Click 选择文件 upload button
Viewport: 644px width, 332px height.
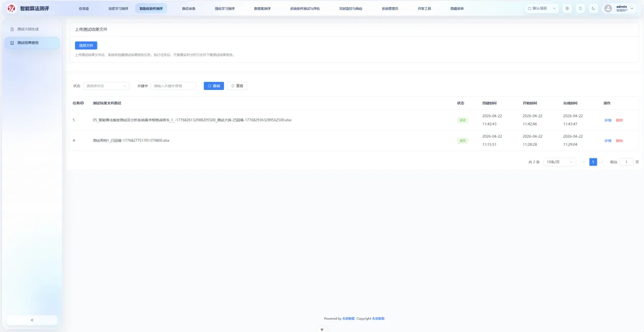86,45
